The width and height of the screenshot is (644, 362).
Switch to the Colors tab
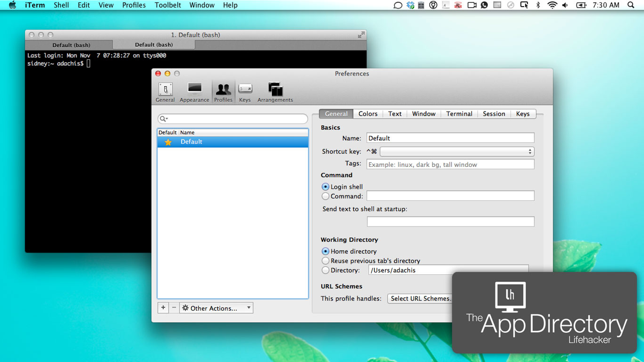[368, 114]
